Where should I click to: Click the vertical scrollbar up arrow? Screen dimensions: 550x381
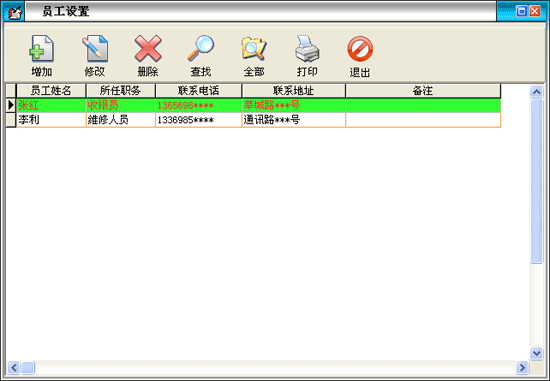click(x=536, y=92)
